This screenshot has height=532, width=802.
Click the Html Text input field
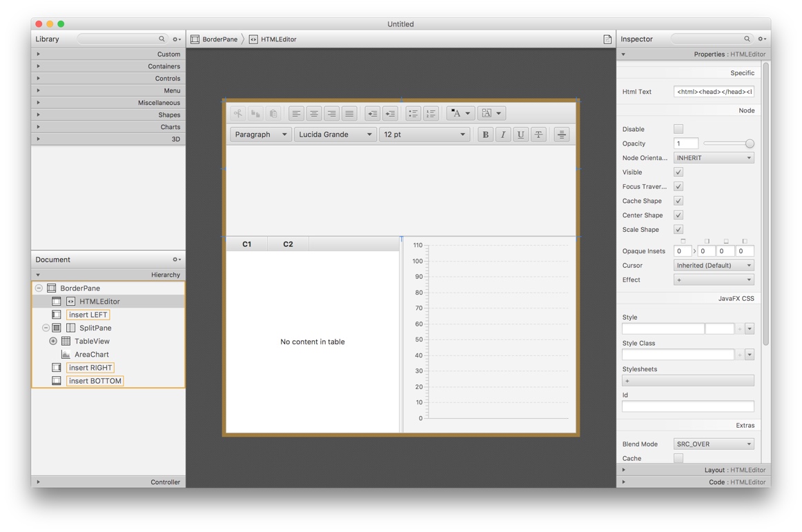click(x=714, y=91)
